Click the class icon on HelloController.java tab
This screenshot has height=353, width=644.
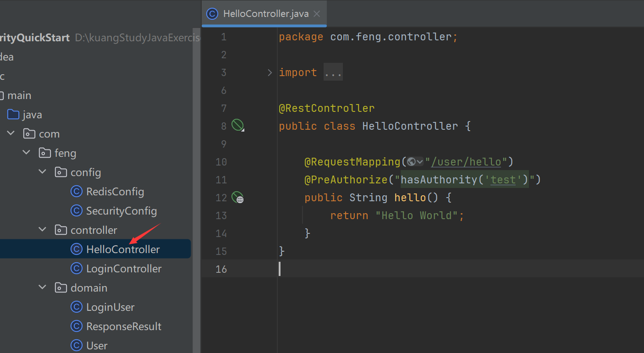tap(212, 14)
